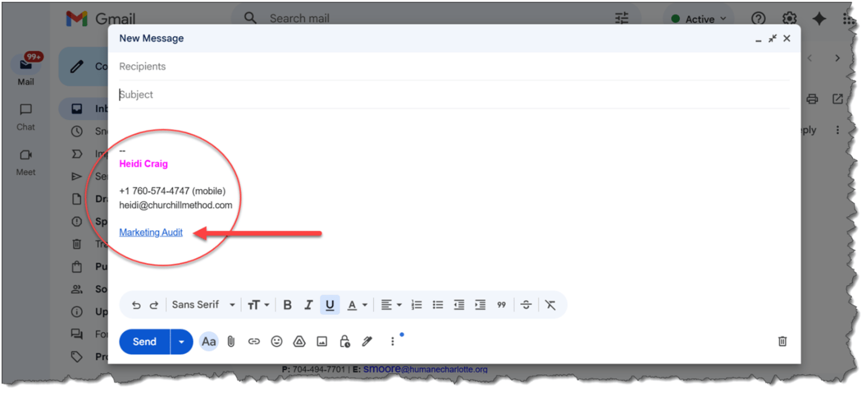The image size is (868, 400).
Task: Insert a photo
Action: point(322,342)
